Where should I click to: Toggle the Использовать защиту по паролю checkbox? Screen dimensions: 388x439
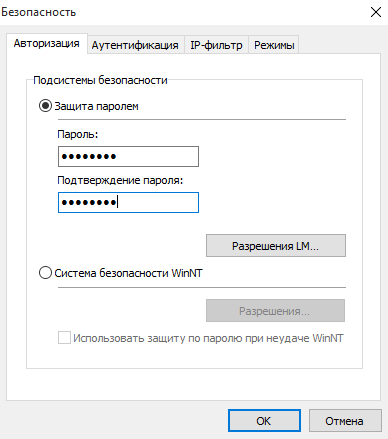coord(64,338)
